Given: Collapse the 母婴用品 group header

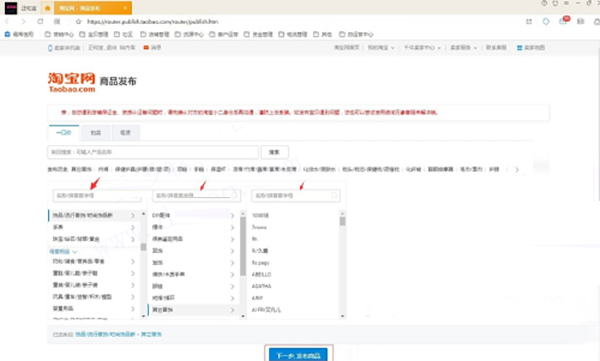Looking at the screenshot, I should tap(64, 252).
